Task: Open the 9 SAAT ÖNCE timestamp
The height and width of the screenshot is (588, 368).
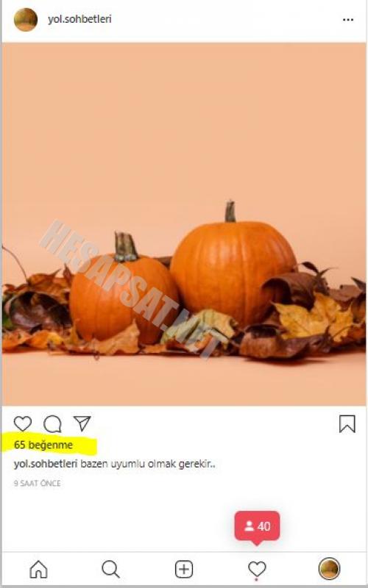Action: pos(38,483)
